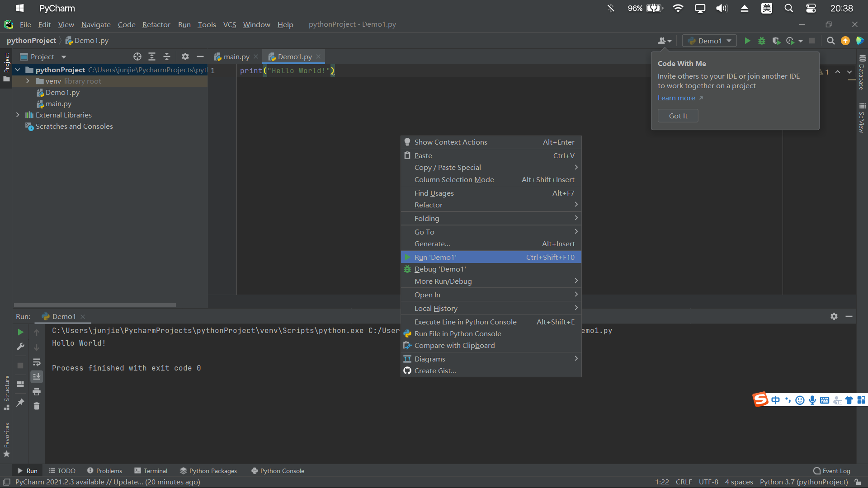Screen dimensions: 868x488
Task: Toggle scroll to end in Run console
Action: pyautogui.click(x=37, y=376)
